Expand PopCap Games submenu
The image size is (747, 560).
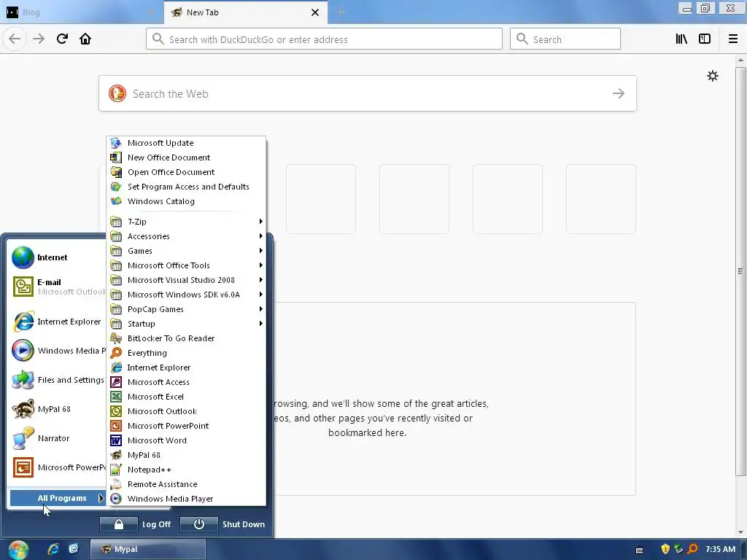pos(186,309)
